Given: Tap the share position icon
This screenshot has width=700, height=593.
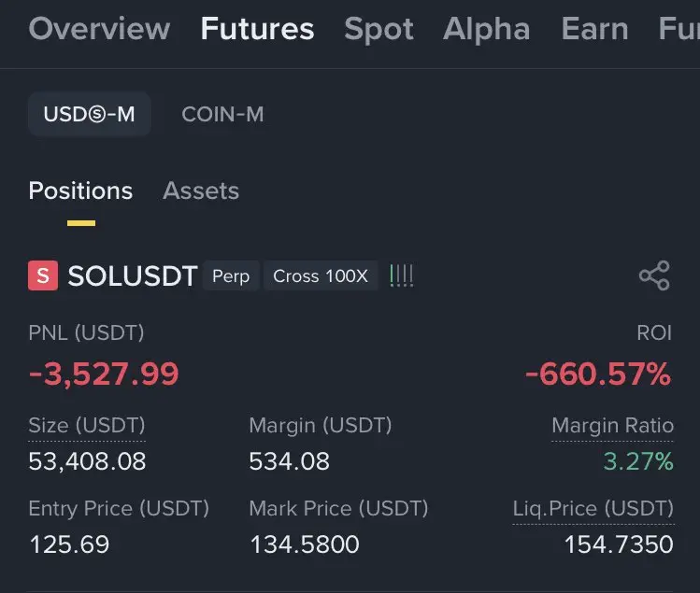Looking at the screenshot, I should 654,275.
